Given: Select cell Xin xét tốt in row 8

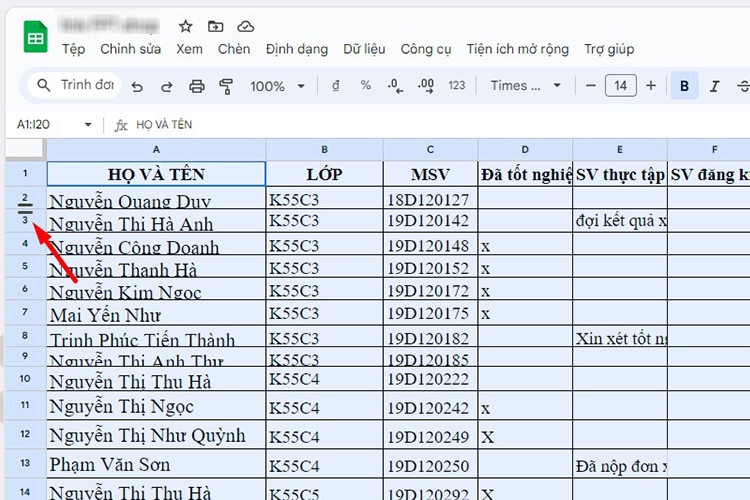Looking at the screenshot, I should [x=619, y=336].
